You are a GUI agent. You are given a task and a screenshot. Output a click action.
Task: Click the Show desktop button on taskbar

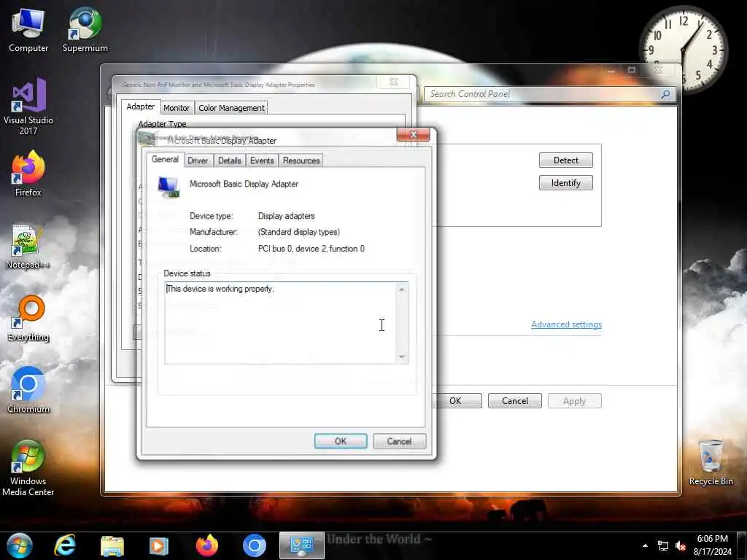(743, 545)
